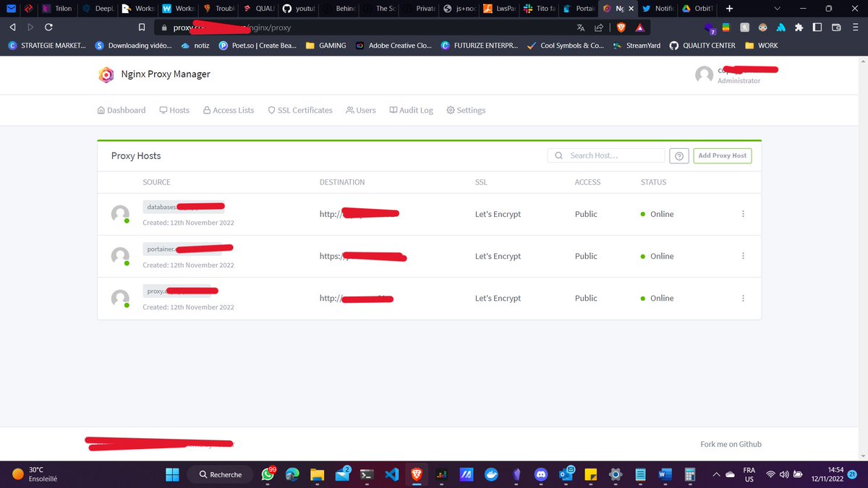868x488 pixels.
Task: Open SSL Certificates section
Action: pyautogui.click(x=300, y=111)
